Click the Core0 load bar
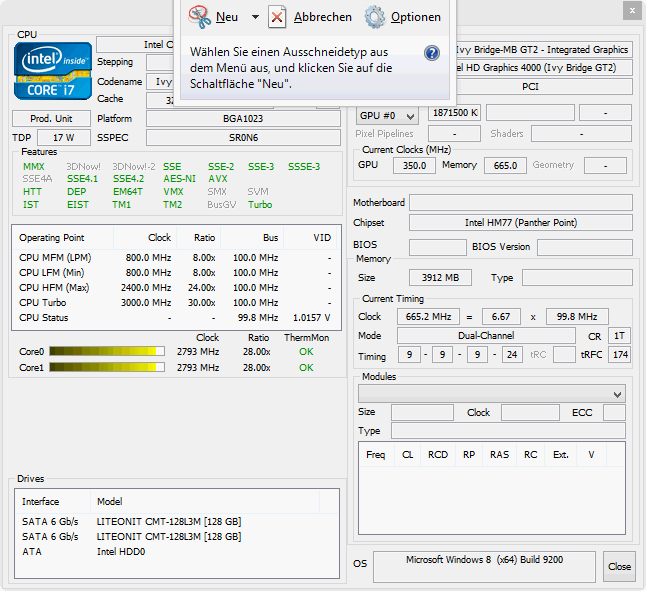Viewport: 646px width, 591px height. click(107, 351)
